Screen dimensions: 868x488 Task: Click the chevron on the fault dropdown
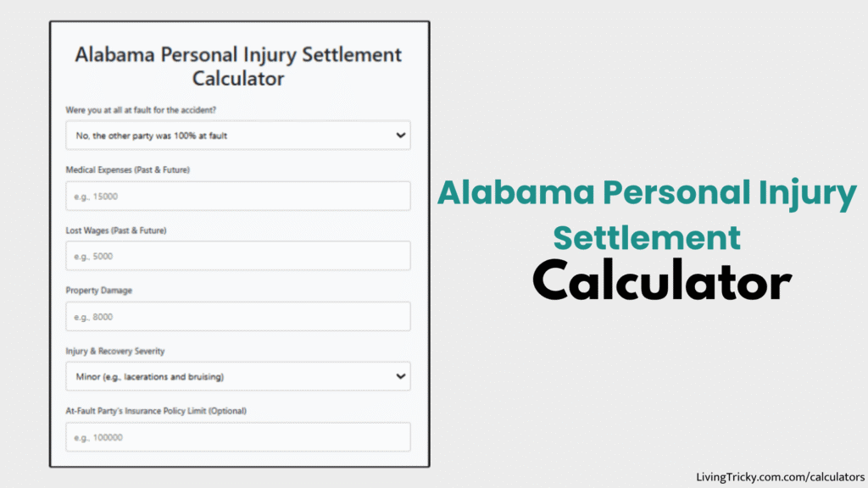click(402, 135)
